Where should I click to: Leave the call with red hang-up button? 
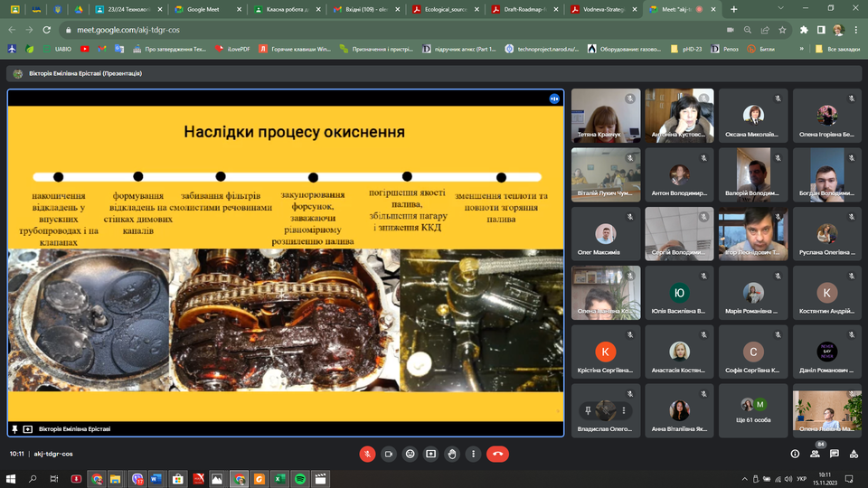click(x=497, y=454)
